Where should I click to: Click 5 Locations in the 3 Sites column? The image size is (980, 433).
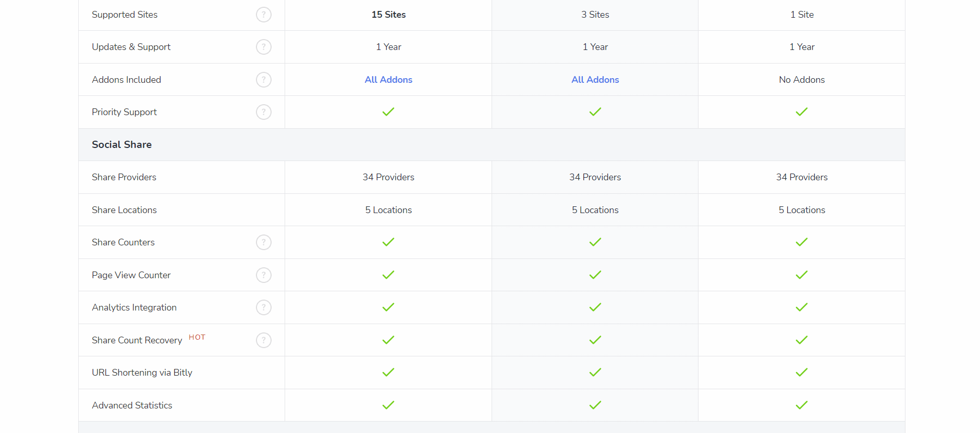pyautogui.click(x=595, y=210)
